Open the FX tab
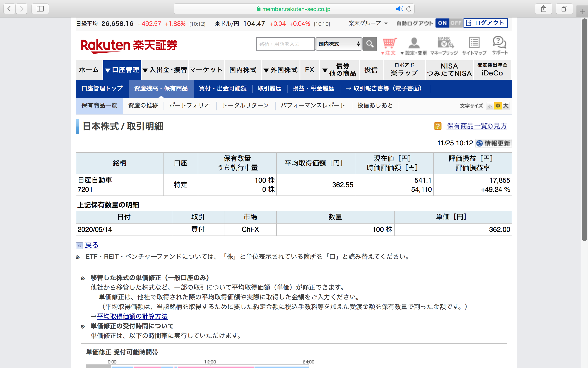The width and height of the screenshot is (588, 368). [310, 70]
